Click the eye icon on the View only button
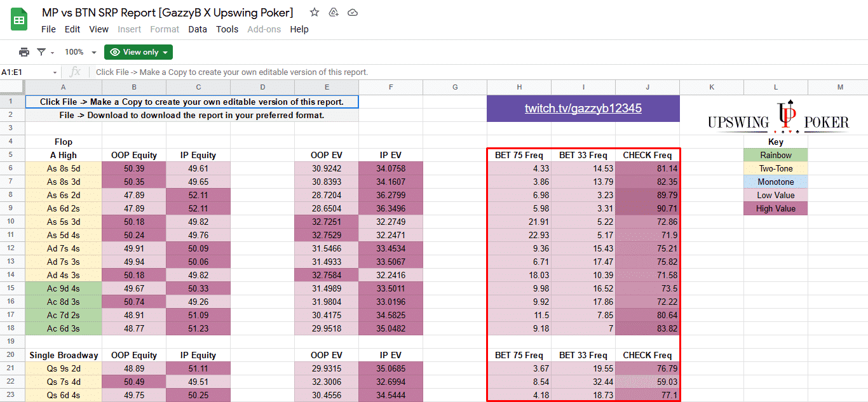The image size is (868, 402). pyautogui.click(x=116, y=51)
